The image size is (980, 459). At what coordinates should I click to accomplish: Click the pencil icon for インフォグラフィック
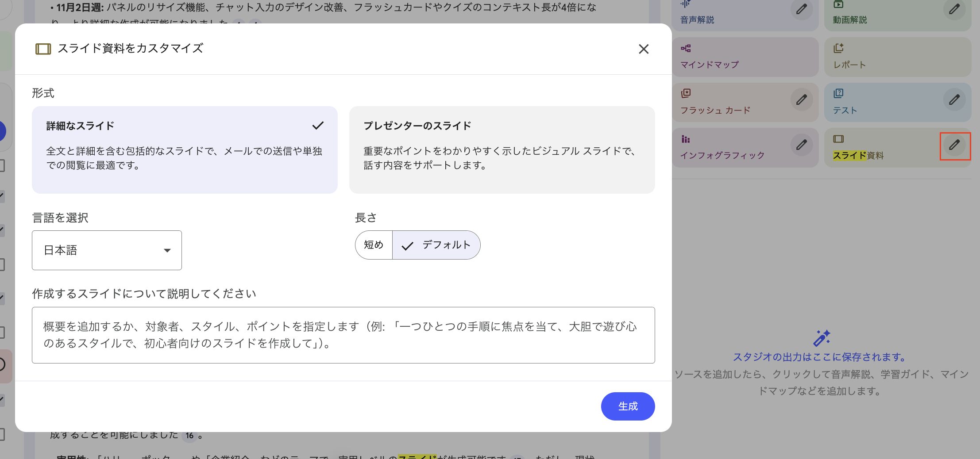[801, 145]
